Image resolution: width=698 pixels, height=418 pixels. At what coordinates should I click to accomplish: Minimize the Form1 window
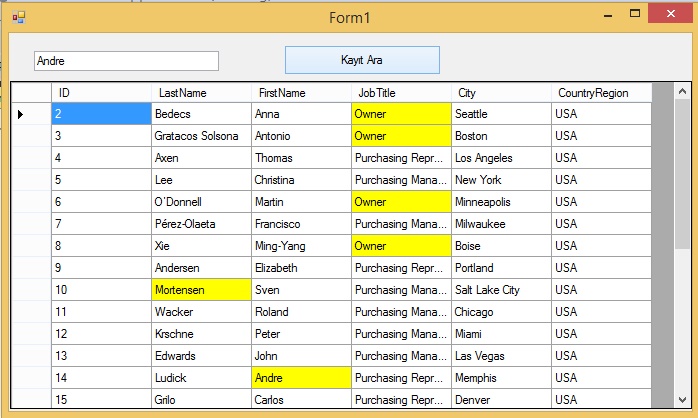(x=608, y=14)
